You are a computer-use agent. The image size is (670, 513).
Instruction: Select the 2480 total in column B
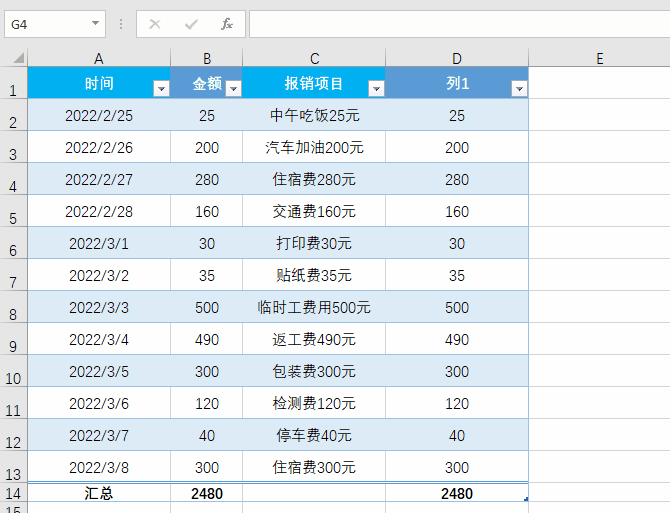pos(207,493)
